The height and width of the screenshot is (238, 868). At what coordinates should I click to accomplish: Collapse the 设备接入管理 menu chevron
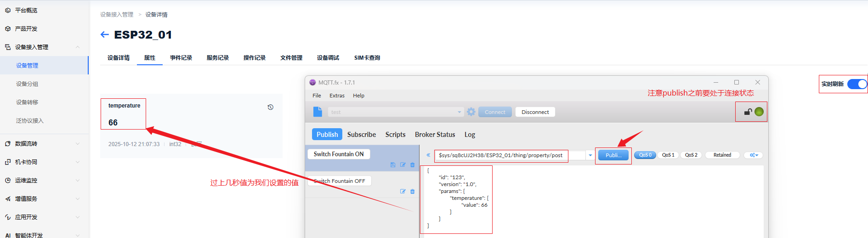[x=78, y=47]
